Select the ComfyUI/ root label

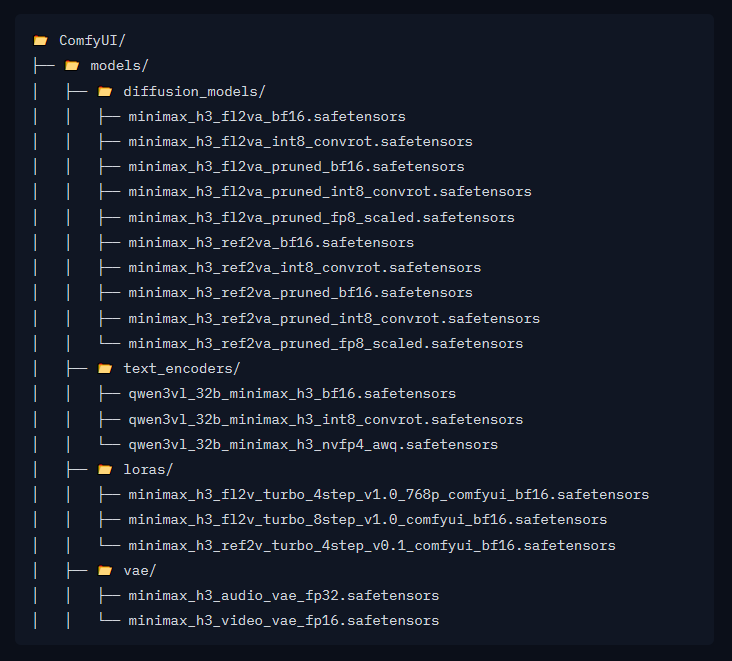pyautogui.click(x=92, y=41)
